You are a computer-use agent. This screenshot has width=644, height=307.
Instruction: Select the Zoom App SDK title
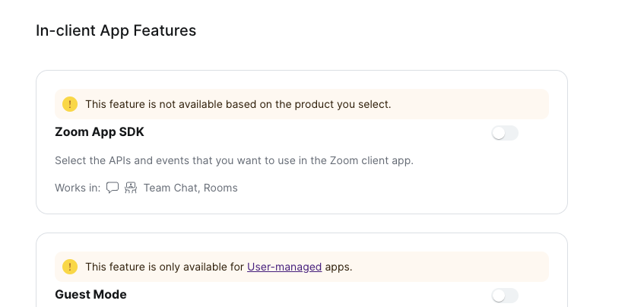[100, 131]
